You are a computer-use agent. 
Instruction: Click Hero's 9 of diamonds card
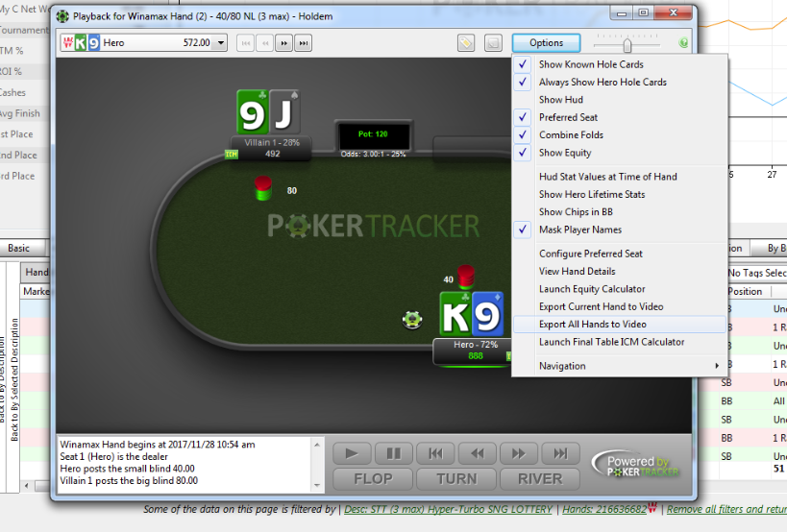pos(487,314)
